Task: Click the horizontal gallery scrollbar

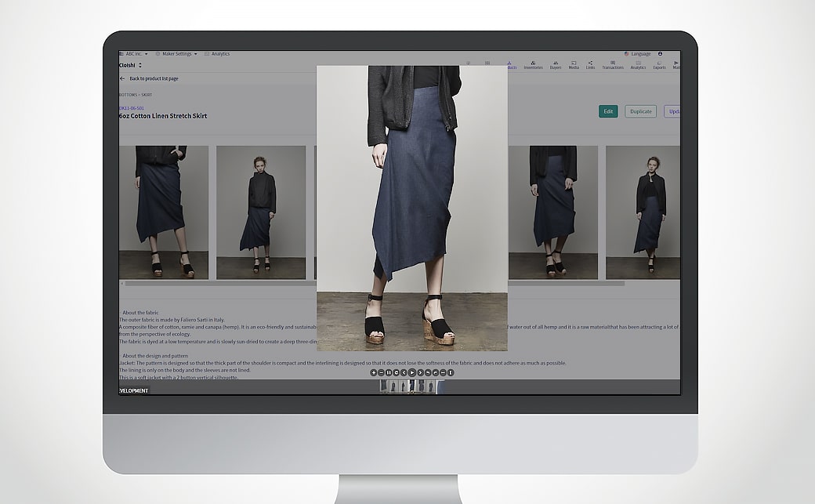Action: coord(375,284)
